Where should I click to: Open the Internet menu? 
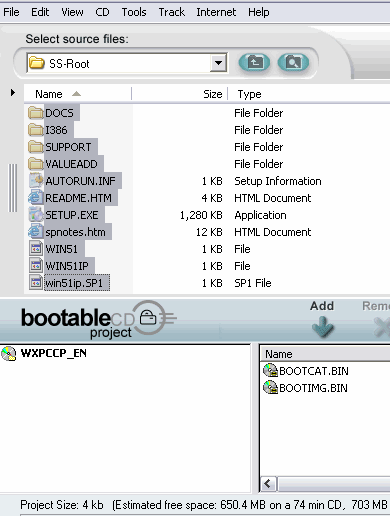(x=216, y=12)
